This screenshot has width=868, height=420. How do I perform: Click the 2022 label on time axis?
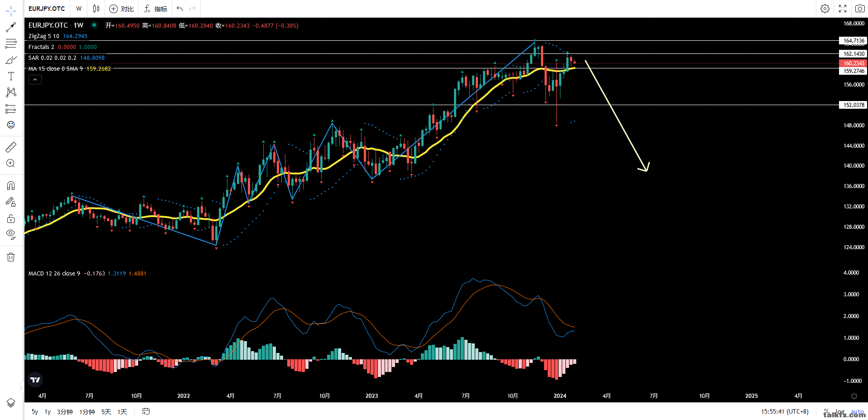[183, 396]
